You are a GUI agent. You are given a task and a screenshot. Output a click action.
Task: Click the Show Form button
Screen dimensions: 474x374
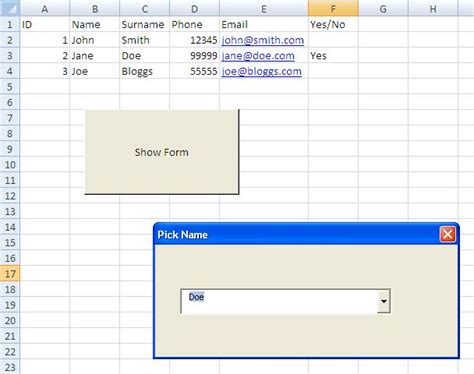click(x=162, y=152)
